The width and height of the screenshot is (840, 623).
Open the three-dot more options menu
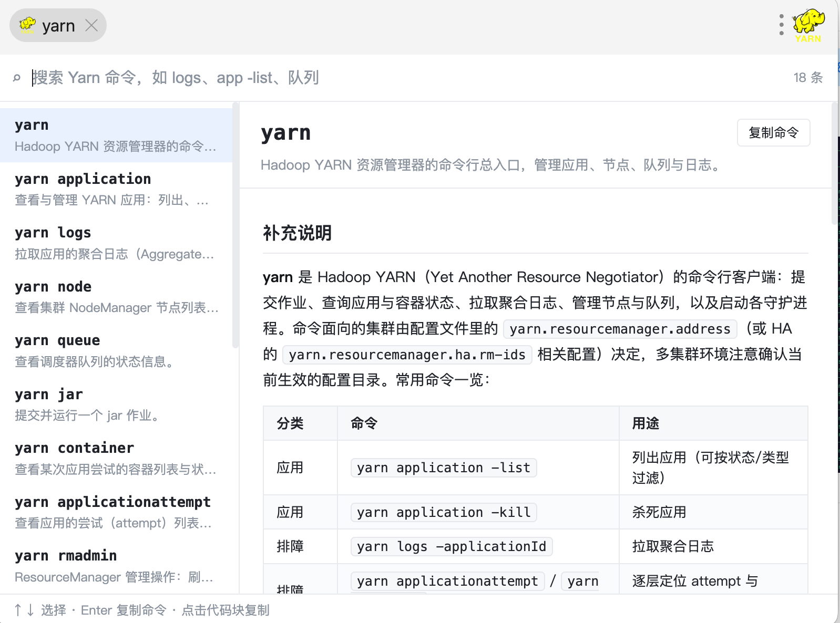point(782,25)
